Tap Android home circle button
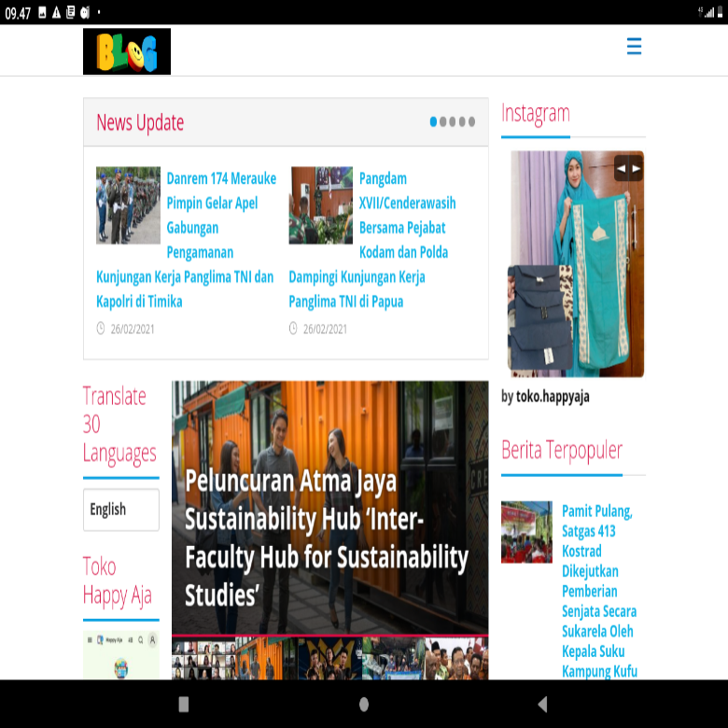 [364, 705]
